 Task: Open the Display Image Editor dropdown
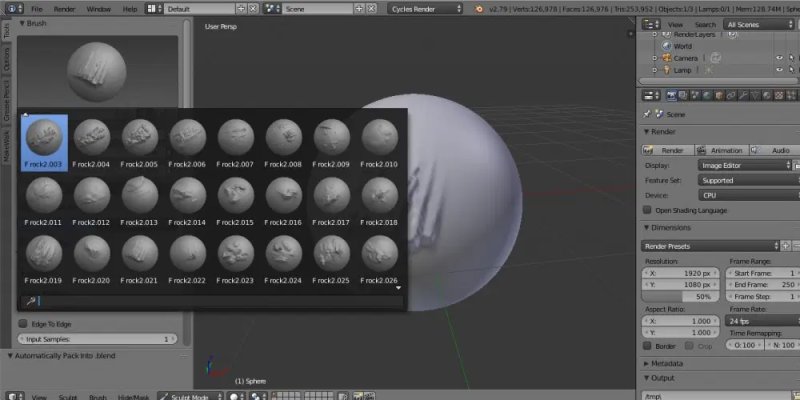coord(744,165)
